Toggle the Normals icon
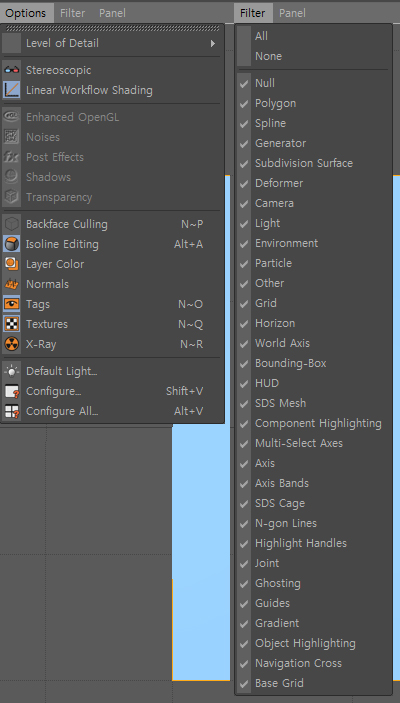 coord(11,284)
